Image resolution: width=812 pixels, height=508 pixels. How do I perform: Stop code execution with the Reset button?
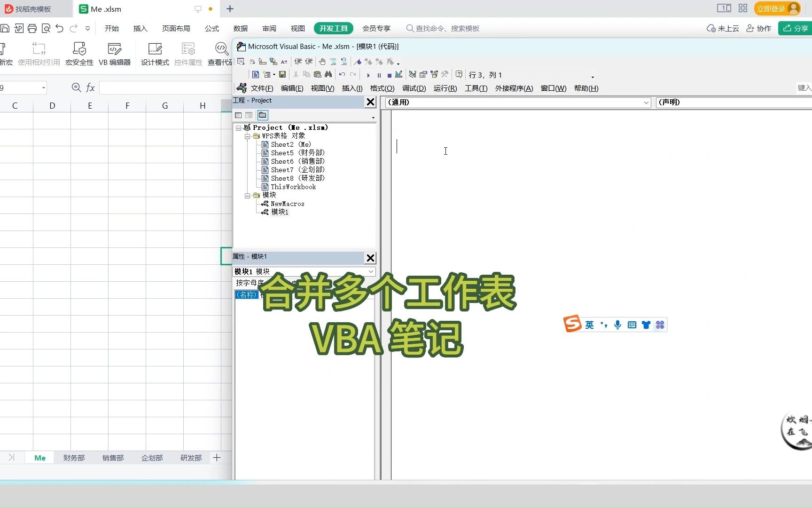tap(389, 75)
